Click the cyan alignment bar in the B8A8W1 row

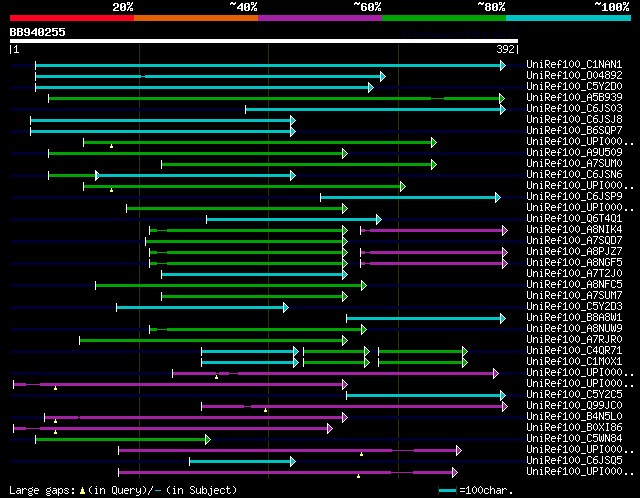426,319
